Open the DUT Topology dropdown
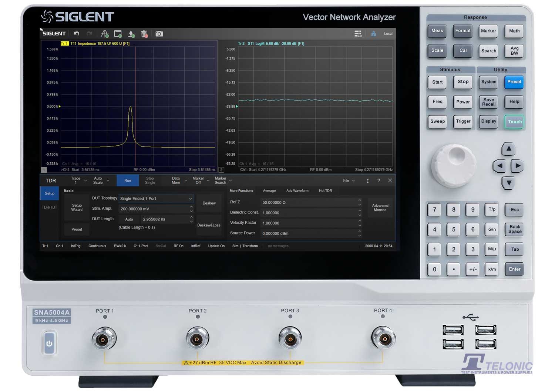This screenshot has height=392, width=555. tap(156, 199)
